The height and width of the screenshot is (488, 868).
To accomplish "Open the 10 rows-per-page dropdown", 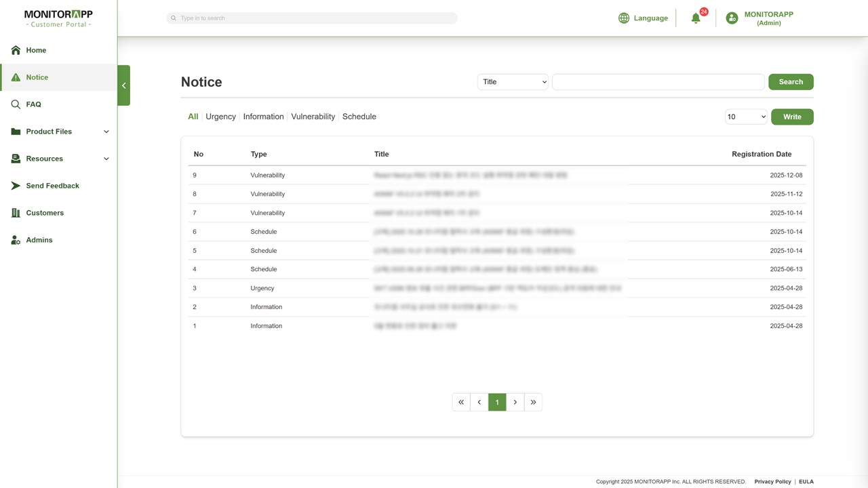I will (x=746, y=117).
